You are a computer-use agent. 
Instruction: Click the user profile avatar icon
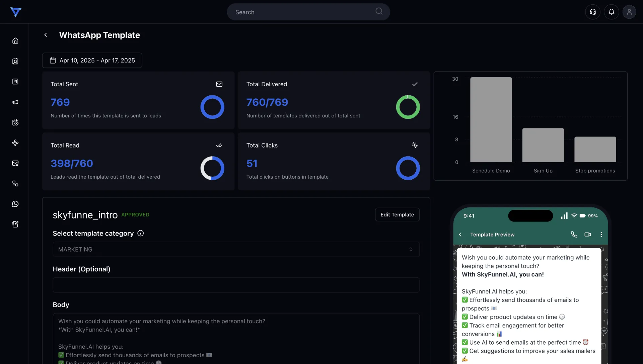(629, 12)
